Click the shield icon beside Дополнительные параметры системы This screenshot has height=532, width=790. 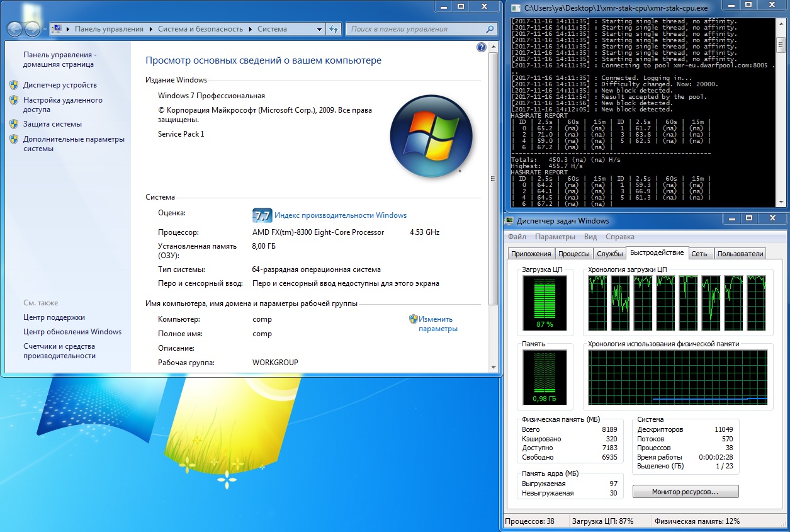click(14, 139)
